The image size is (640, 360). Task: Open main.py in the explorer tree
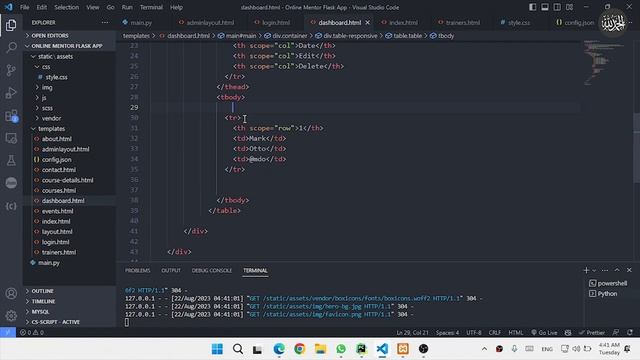[x=49, y=262]
